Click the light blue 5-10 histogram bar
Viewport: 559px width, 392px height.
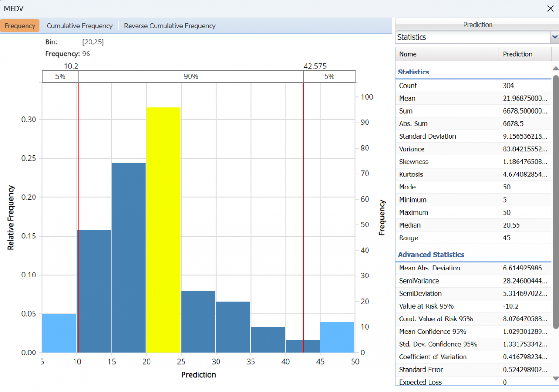(59, 333)
